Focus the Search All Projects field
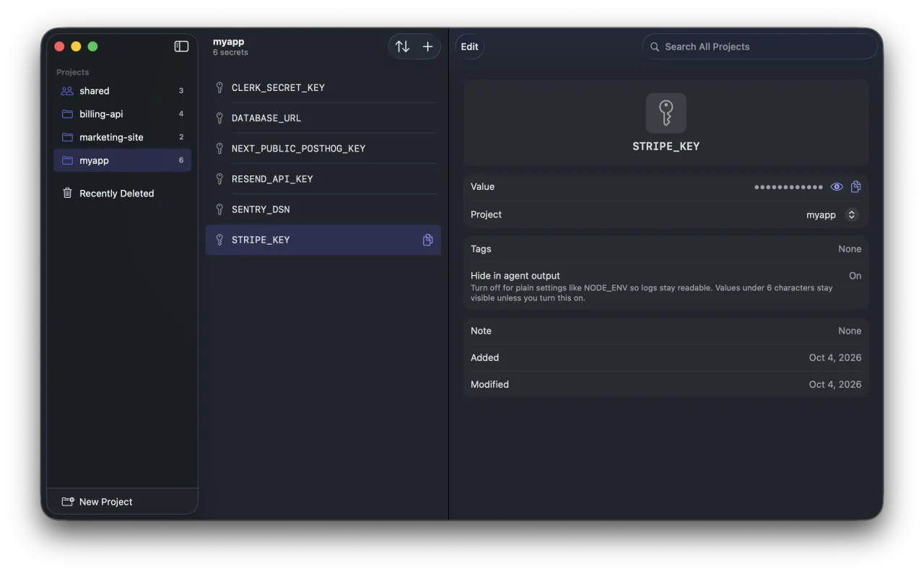This screenshot has width=924, height=574. [759, 47]
